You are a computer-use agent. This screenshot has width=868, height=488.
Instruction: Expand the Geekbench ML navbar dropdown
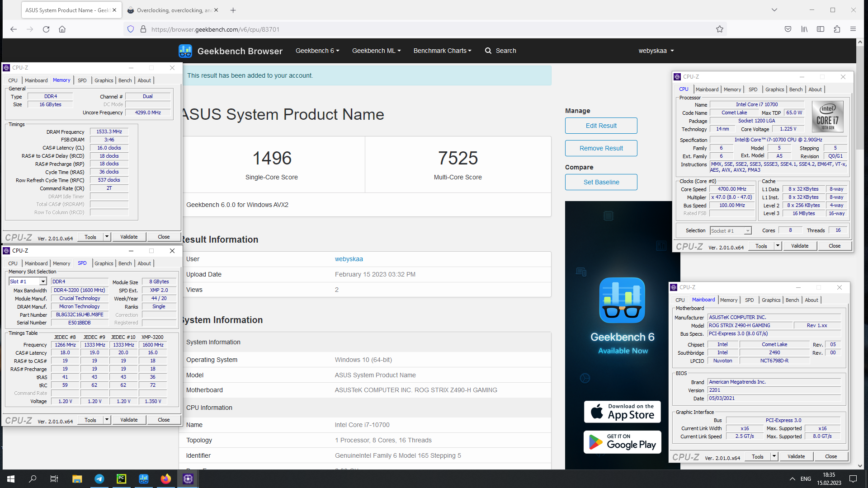click(x=376, y=51)
